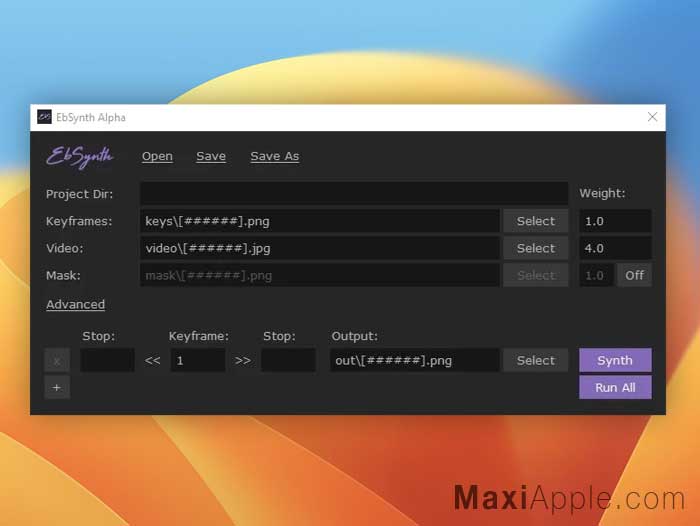
Task: Click the "Output:" label
Action: [354, 336]
